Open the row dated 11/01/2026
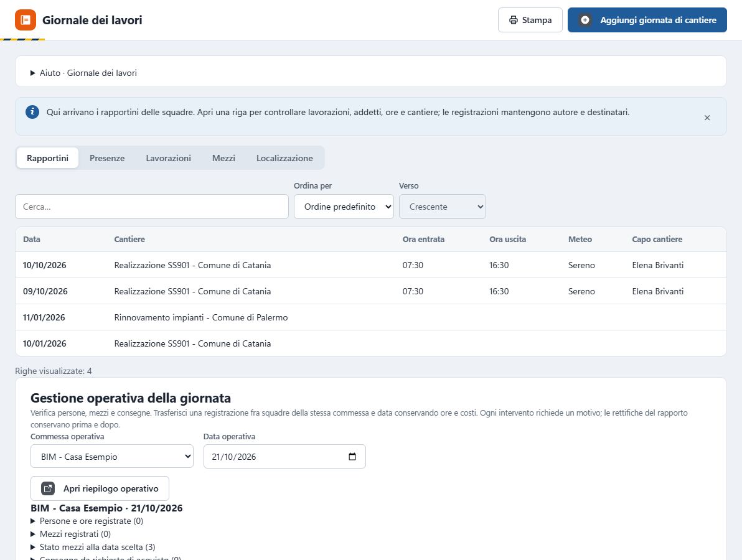742x560 pixels. 371,317
